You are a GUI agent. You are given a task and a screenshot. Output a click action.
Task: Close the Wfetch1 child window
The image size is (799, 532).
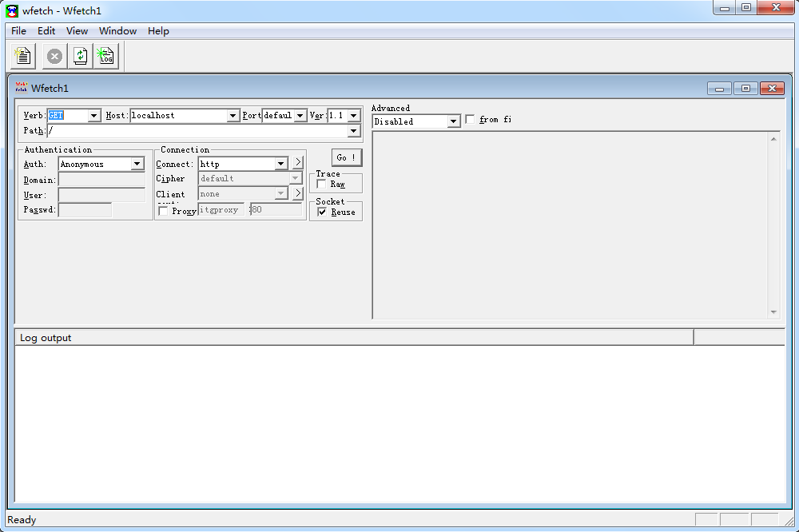coord(772,89)
